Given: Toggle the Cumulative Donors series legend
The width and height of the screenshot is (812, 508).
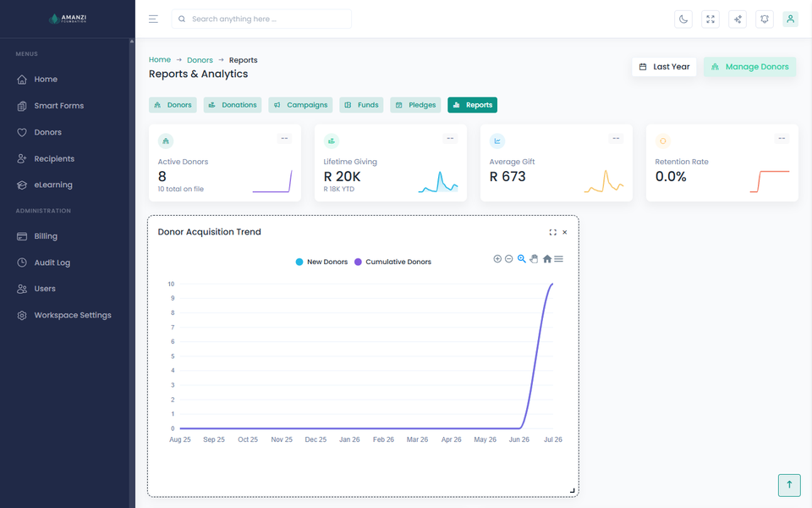Looking at the screenshot, I should tap(392, 262).
